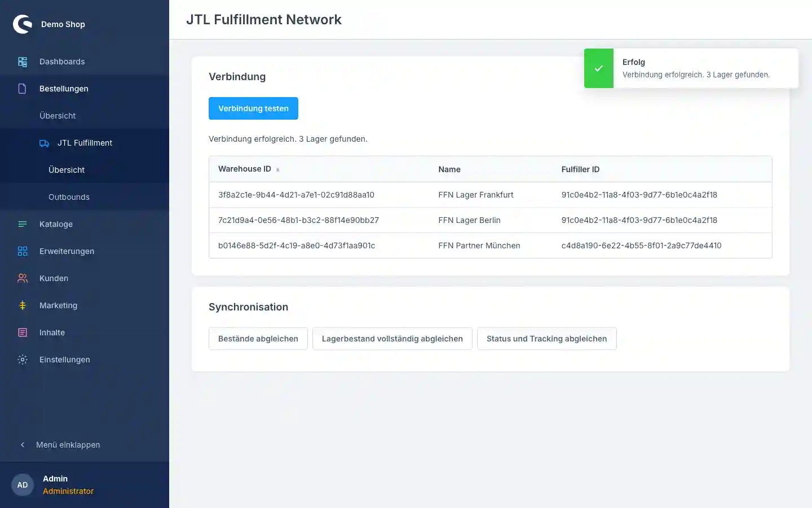This screenshot has height=508, width=812.
Task: Click the Kataloge list icon
Action: (23, 224)
